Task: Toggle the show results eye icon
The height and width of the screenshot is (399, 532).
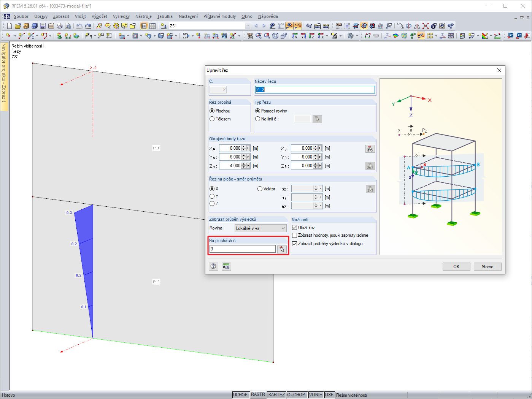Action: 289,26
